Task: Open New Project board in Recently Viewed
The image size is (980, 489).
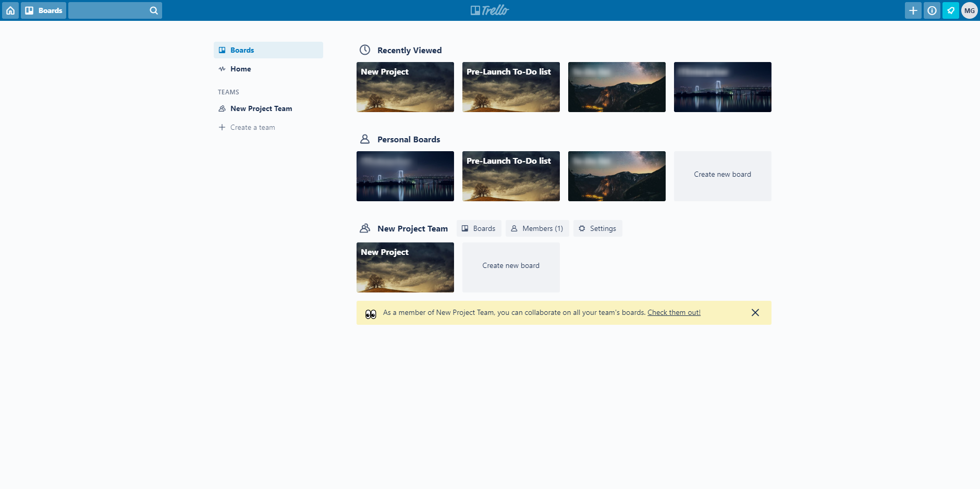Action: pos(405,87)
